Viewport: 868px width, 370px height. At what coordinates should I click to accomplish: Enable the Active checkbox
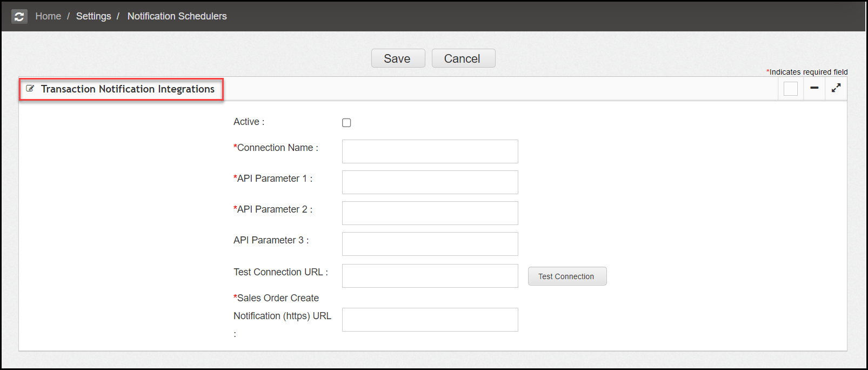pos(346,123)
